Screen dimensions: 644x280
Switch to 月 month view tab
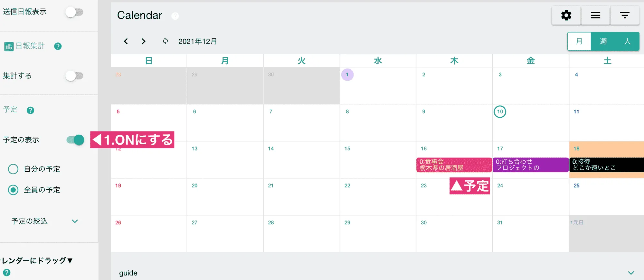[x=579, y=41]
